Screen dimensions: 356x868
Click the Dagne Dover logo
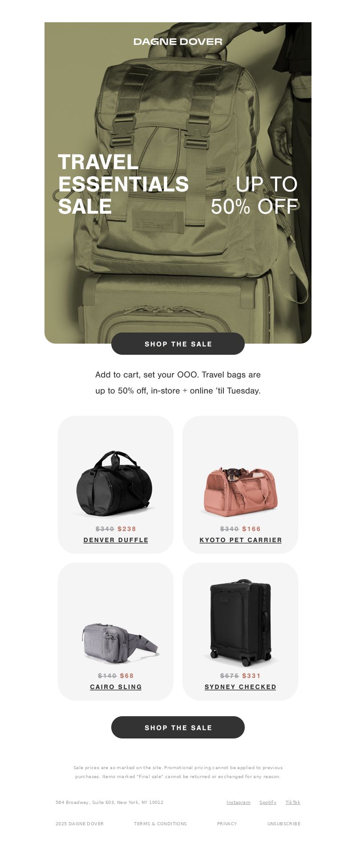tap(178, 41)
